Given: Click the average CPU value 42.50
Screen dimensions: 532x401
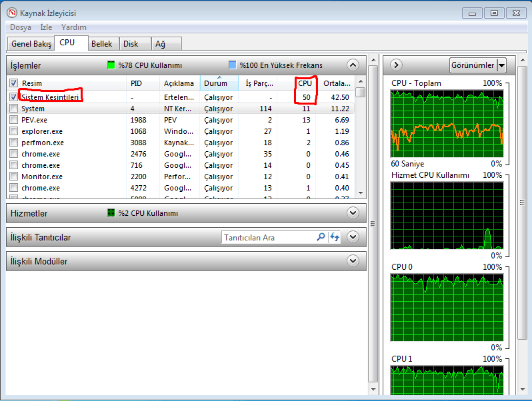Looking at the screenshot, I should tap(340, 97).
